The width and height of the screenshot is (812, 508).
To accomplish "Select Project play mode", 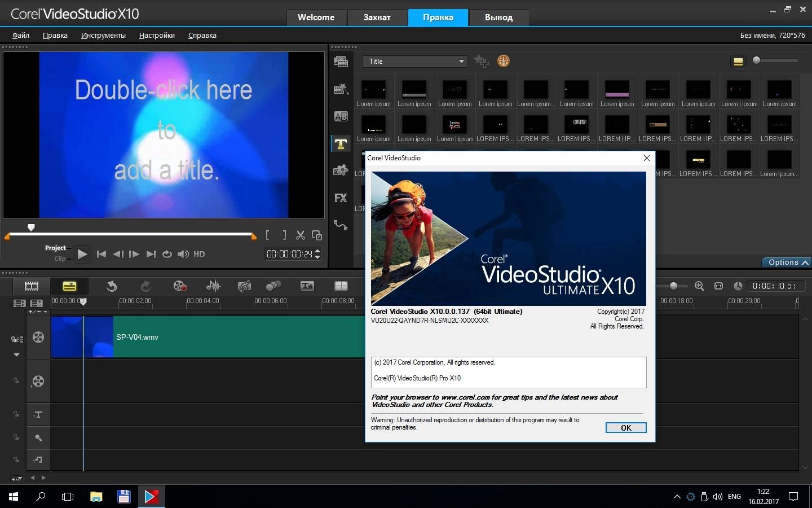I will pos(55,248).
